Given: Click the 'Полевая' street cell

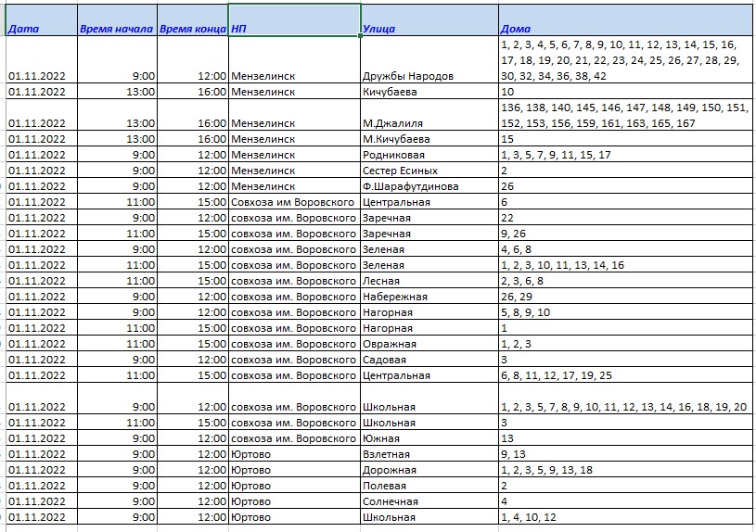Looking at the screenshot, I should click(428, 486).
